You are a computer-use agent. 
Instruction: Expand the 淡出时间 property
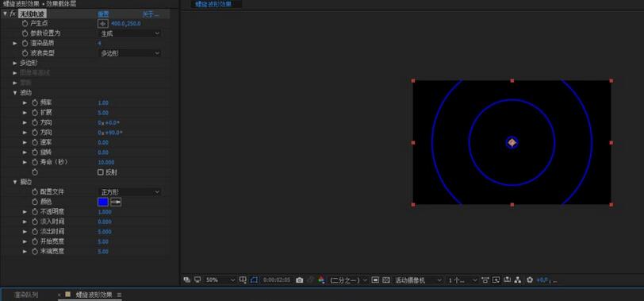tap(25, 231)
